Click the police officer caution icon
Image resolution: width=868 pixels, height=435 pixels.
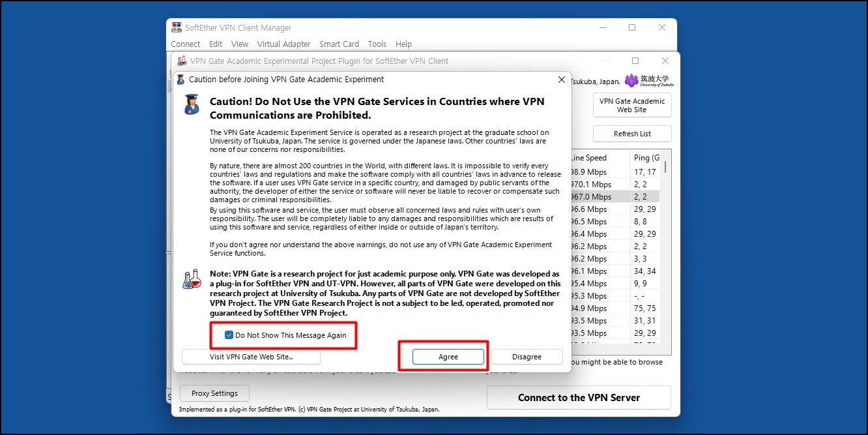(x=192, y=104)
